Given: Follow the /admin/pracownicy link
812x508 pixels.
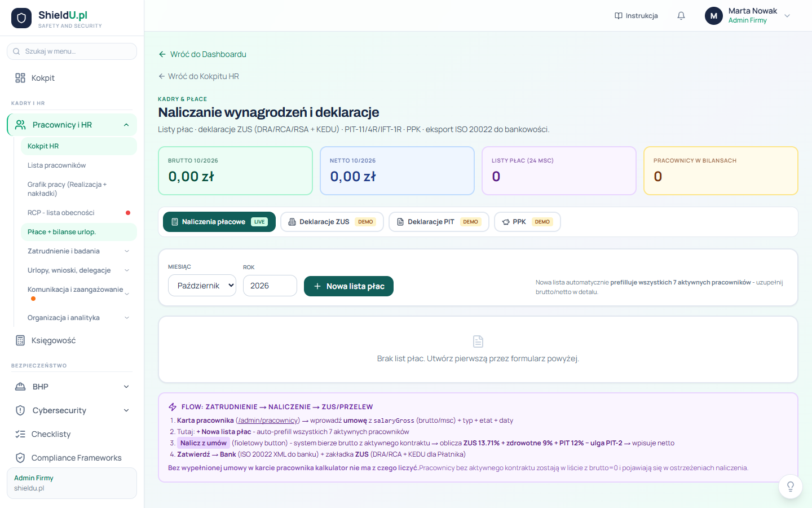Looking at the screenshot, I should coord(268,421).
